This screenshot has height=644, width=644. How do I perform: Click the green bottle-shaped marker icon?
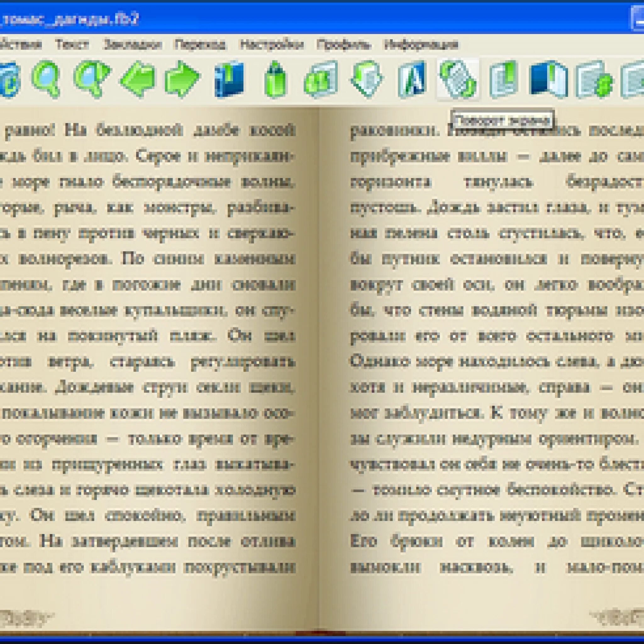click(x=275, y=80)
